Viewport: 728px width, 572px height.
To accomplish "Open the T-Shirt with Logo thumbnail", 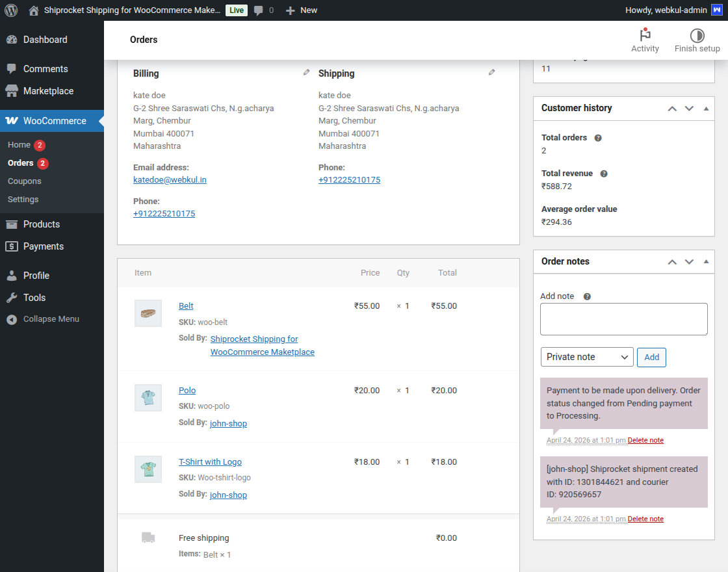I will pos(148,469).
